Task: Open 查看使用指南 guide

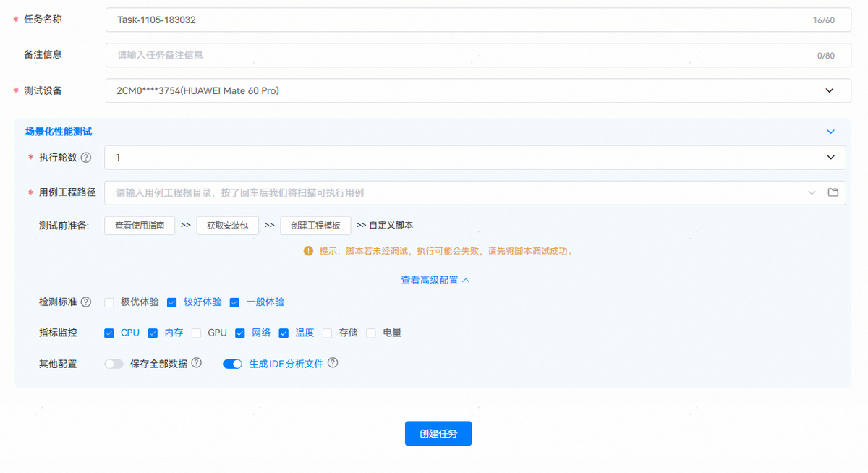Action: tap(140, 226)
